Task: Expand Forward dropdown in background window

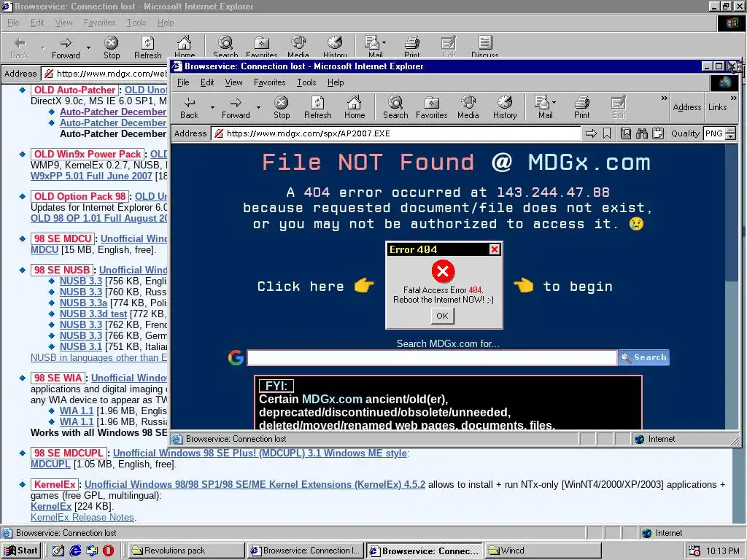Action: coord(88,47)
